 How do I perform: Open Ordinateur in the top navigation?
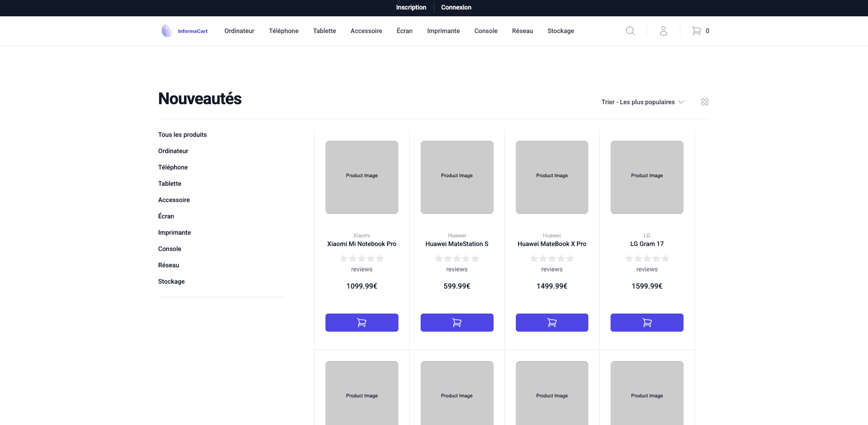click(x=239, y=31)
